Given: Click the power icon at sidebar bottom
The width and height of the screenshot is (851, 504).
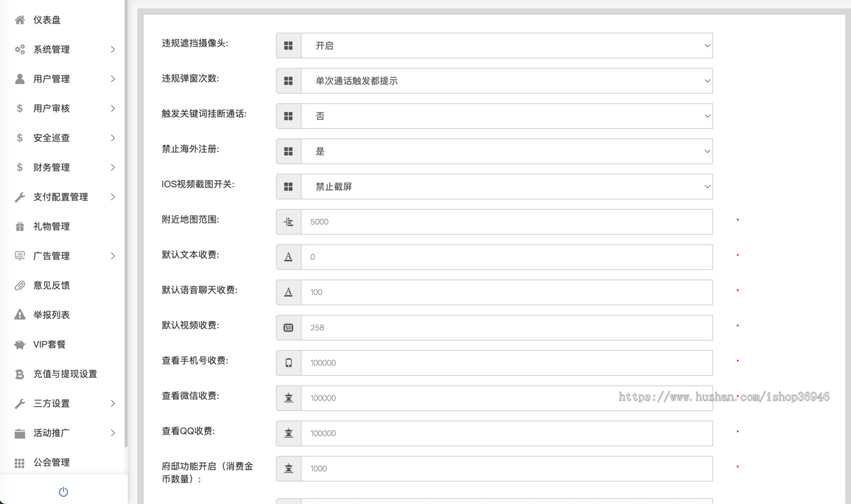Looking at the screenshot, I should tap(63, 492).
